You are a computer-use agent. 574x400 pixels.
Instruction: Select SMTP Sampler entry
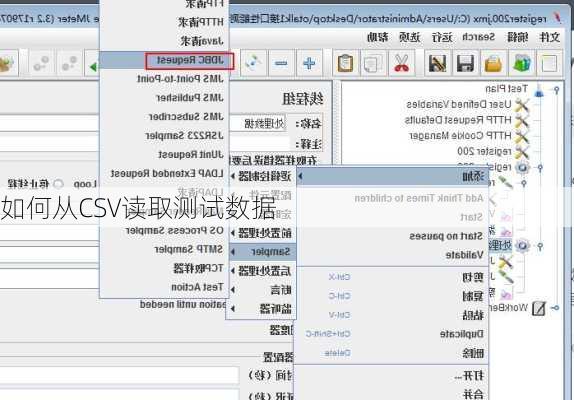point(164,250)
